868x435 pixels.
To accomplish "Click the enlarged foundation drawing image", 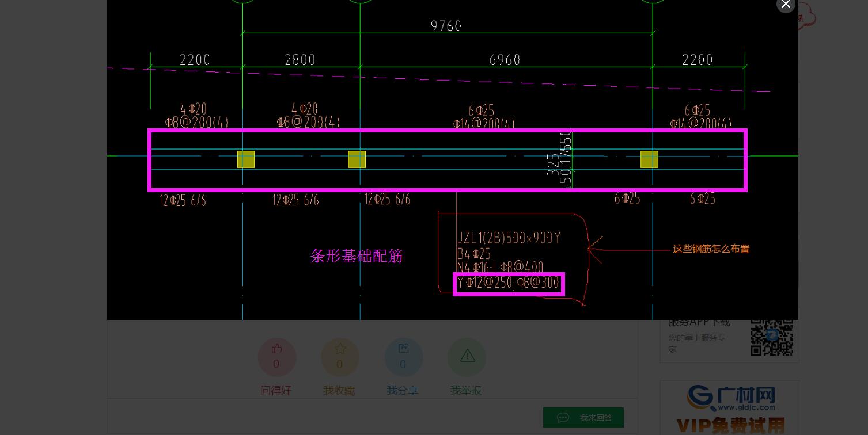I will click(453, 160).
